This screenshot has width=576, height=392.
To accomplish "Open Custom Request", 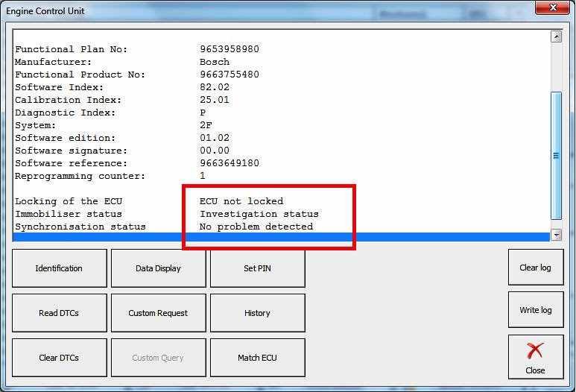I will 158,313.
